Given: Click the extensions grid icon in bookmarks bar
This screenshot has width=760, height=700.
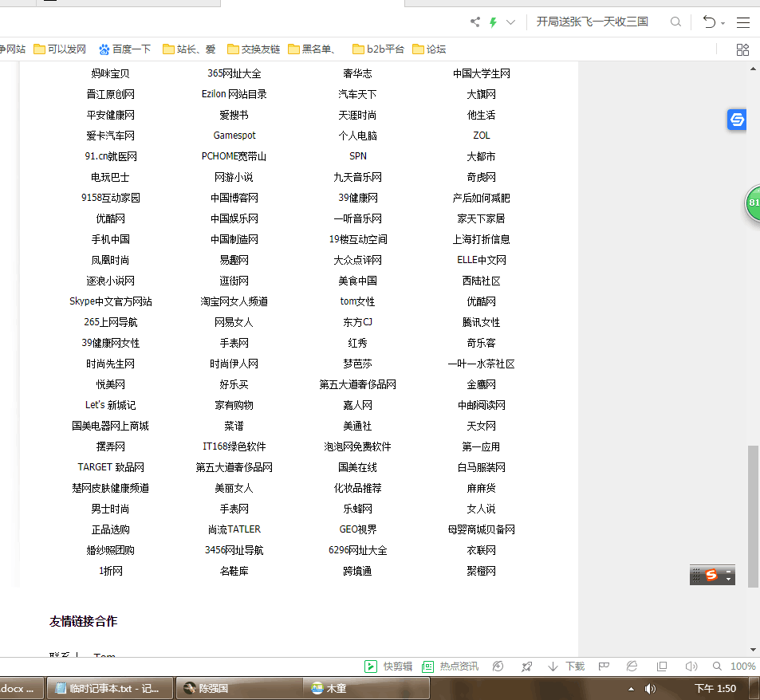Looking at the screenshot, I should (x=742, y=49).
